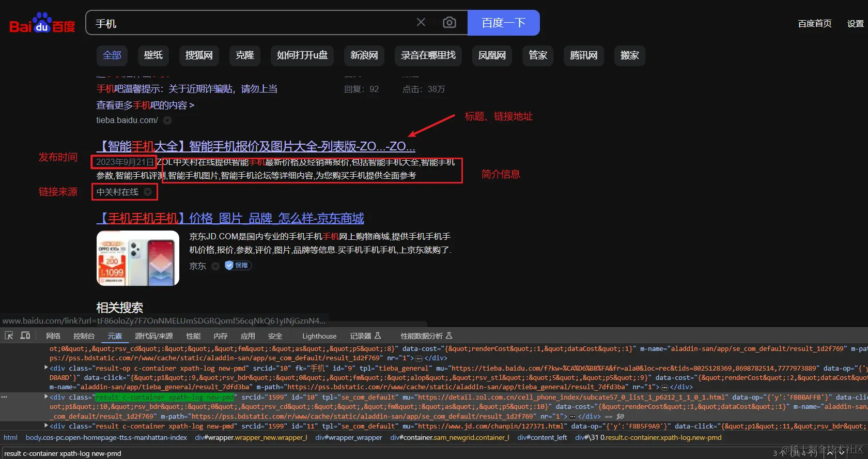Switch to the 安全 DevTools tab
The width and height of the screenshot is (868, 459).
tap(275, 336)
